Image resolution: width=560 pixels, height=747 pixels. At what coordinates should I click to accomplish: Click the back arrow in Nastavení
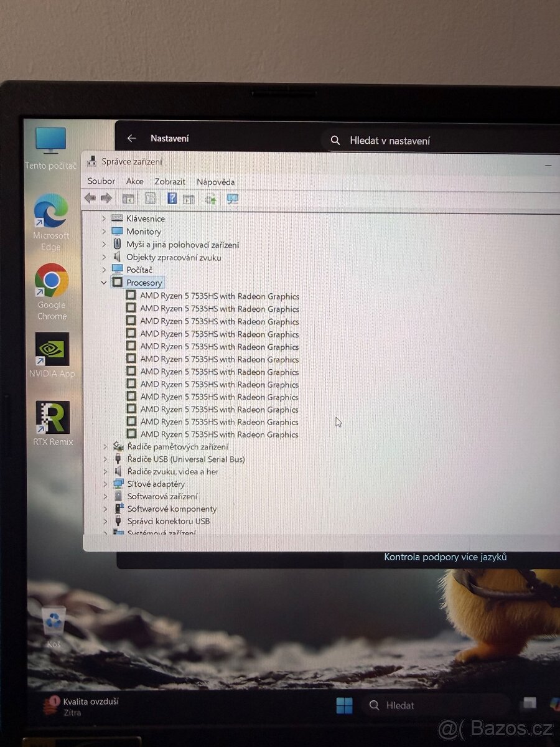(132, 138)
